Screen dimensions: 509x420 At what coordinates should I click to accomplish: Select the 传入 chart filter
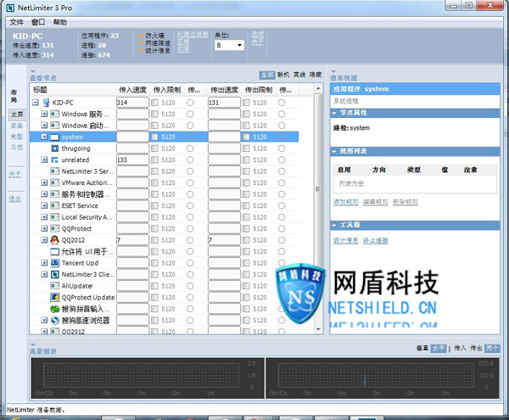point(460,348)
